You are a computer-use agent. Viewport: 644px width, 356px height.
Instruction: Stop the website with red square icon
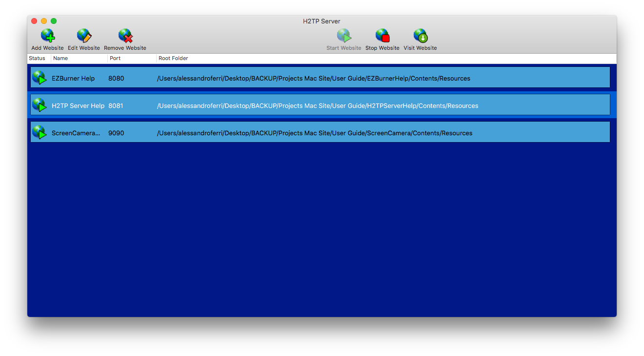[382, 36]
